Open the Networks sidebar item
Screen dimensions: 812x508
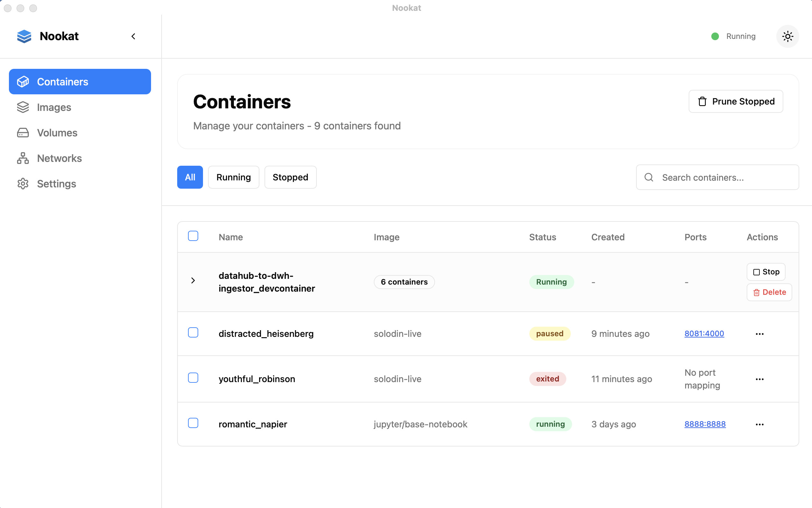click(x=59, y=158)
